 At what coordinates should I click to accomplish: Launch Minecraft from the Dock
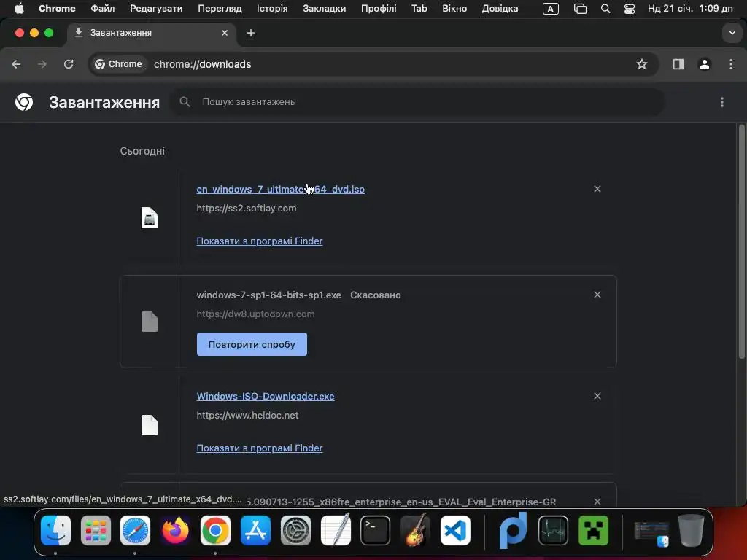click(x=593, y=531)
